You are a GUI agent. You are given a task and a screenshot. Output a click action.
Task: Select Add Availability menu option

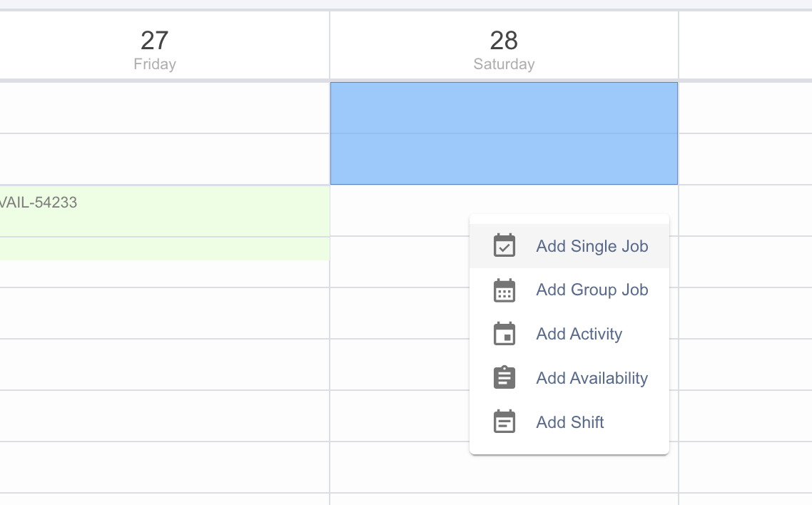pyautogui.click(x=569, y=378)
